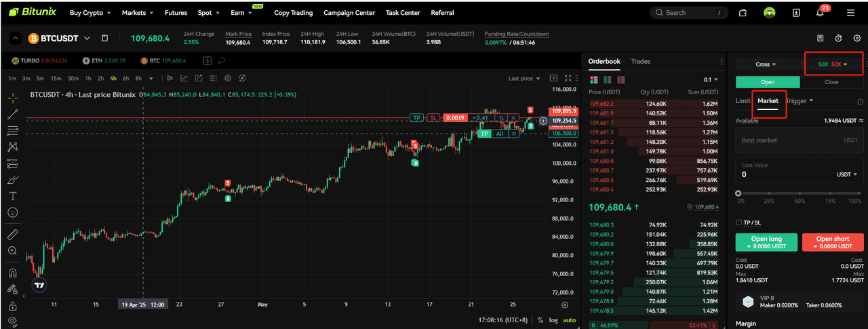Select the Limit order tab

743,101
